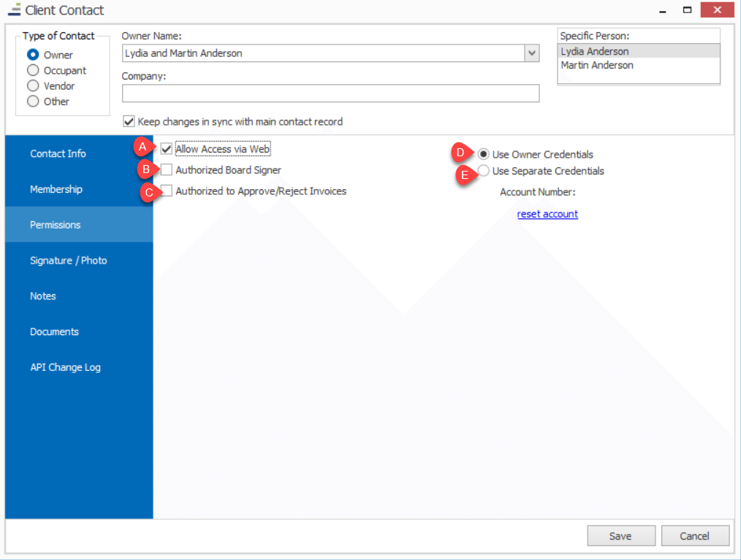Viewport: 741px width, 560px height.
Task: Select Martin Anderson in Specific Person list
Action: (x=639, y=65)
